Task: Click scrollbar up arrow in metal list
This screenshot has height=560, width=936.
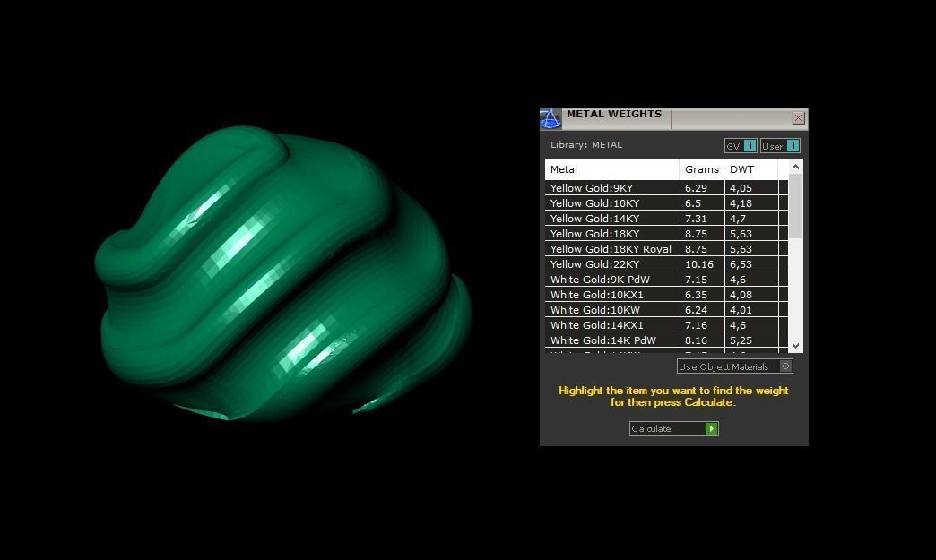Action: 795,168
